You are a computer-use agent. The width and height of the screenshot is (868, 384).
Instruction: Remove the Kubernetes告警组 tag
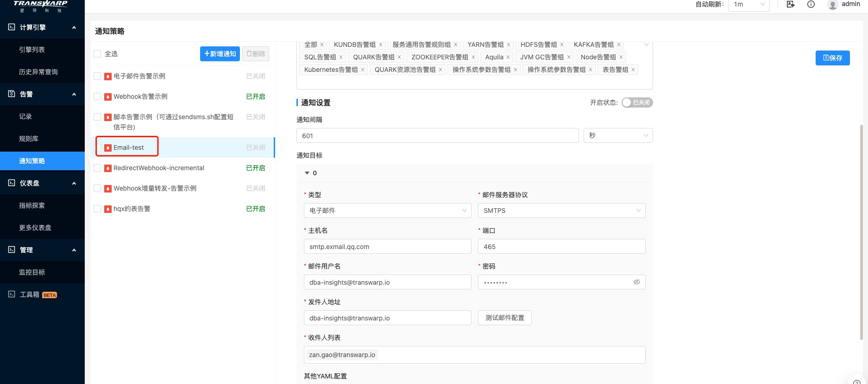(x=363, y=70)
